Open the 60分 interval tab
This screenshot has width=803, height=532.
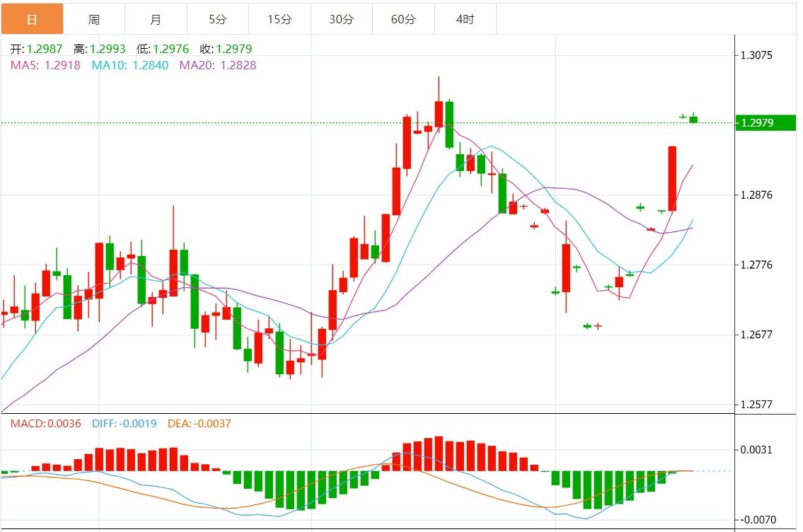[403, 19]
